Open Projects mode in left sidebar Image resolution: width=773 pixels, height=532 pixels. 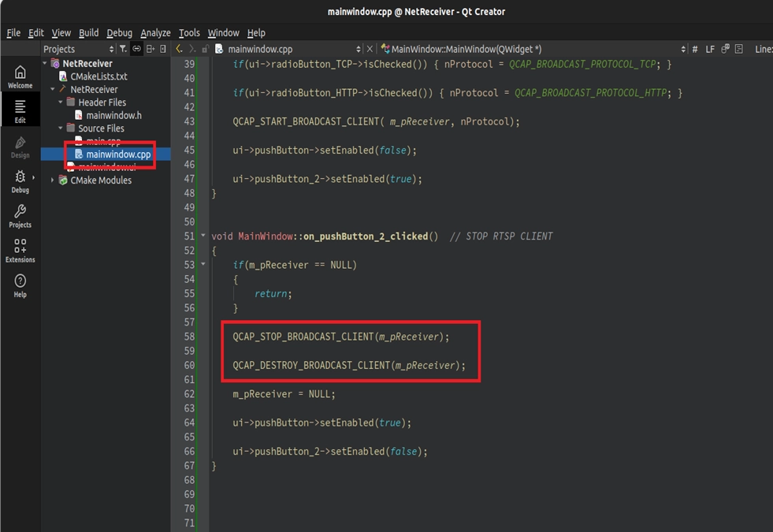pyautogui.click(x=20, y=217)
